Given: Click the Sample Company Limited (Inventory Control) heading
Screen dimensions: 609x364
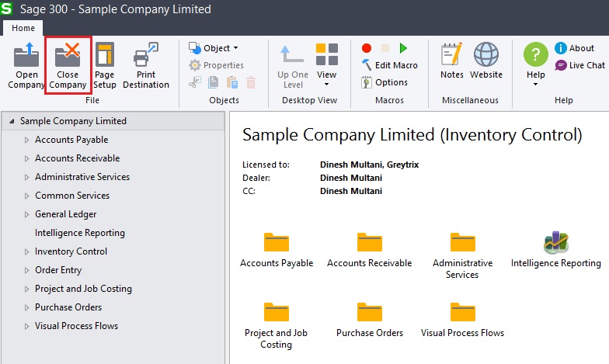Looking at the screenshot, I should 412,135.
